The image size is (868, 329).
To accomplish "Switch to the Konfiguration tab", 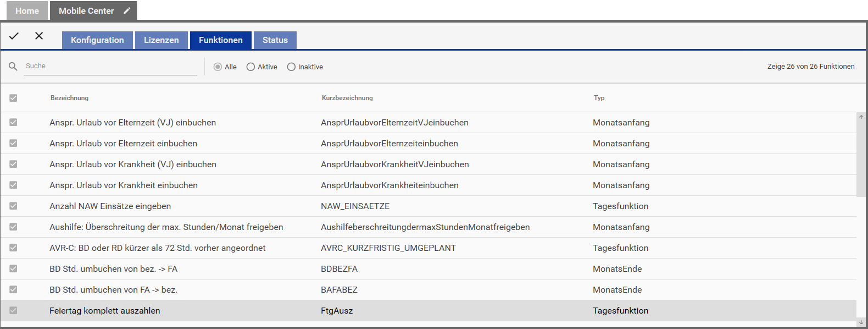I will click(97, 40).
